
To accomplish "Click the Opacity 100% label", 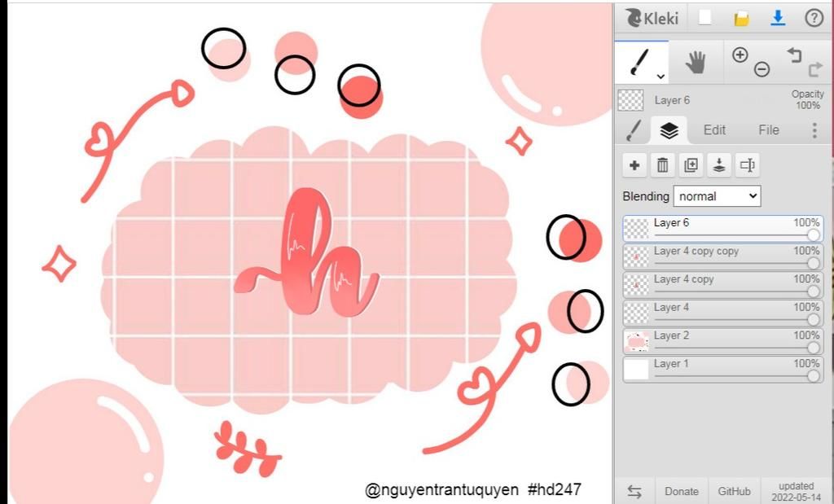I will tap(807, 99).
